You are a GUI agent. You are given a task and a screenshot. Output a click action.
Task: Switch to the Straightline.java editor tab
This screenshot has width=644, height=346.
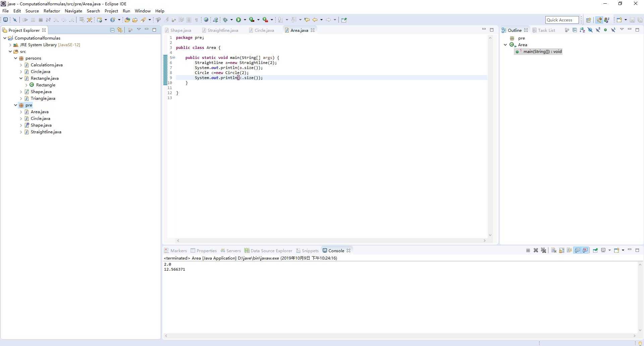220,30
